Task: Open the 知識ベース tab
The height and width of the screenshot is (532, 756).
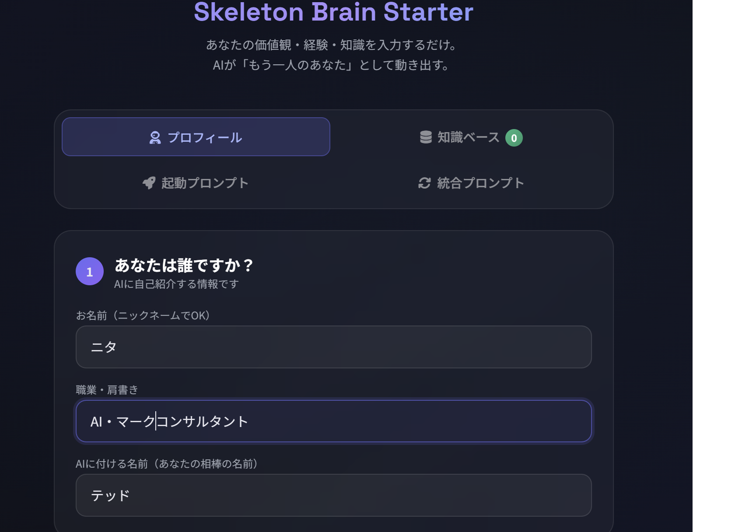Action: 469,137
